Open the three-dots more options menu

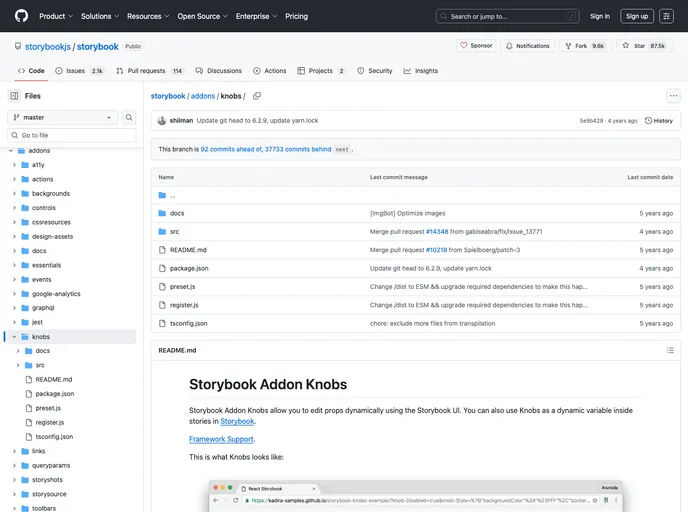point(673,96)
